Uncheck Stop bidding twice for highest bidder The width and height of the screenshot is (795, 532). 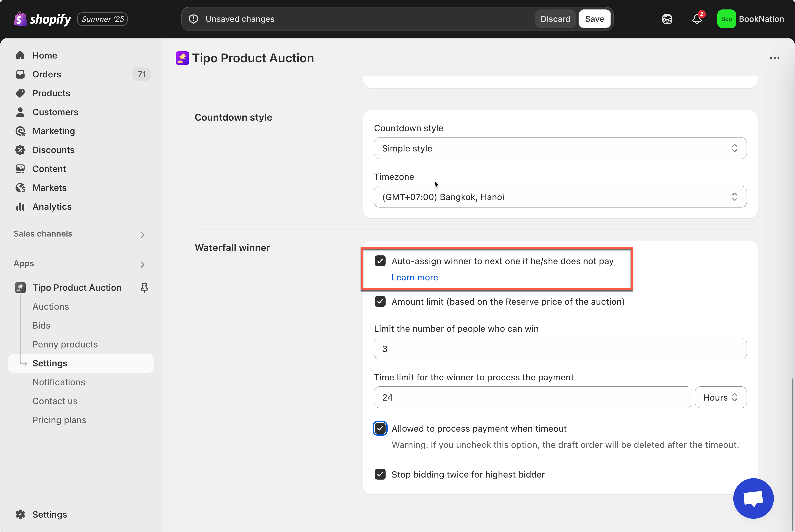coord(380,474)
